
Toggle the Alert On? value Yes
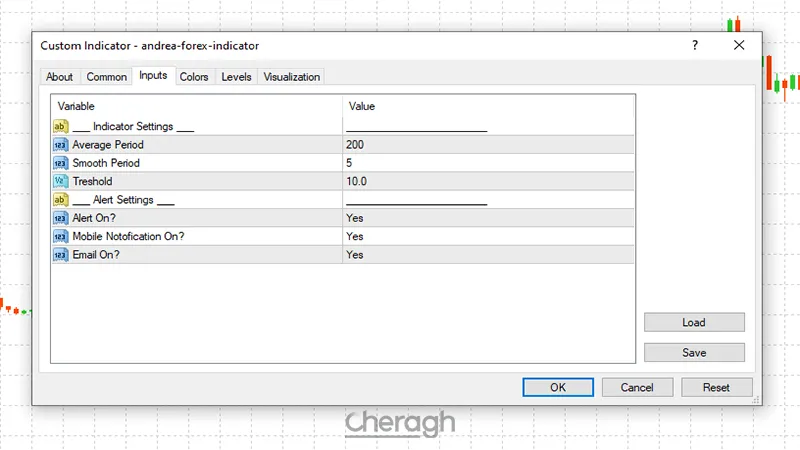point(354,218)
